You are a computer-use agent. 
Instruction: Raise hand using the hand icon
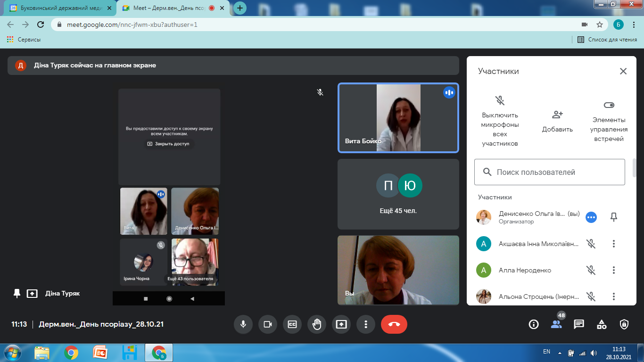pos(317,324)
